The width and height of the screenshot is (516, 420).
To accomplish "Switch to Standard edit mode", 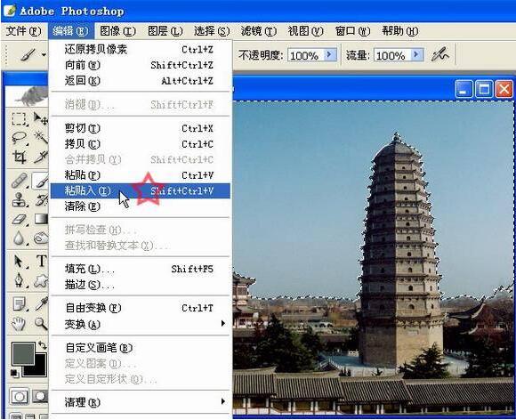I will [19, 396].
